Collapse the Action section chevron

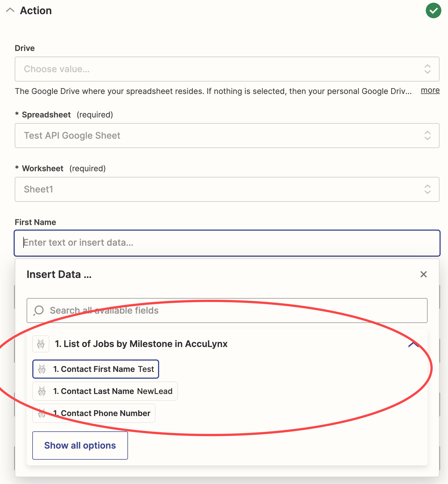(10, 10)
